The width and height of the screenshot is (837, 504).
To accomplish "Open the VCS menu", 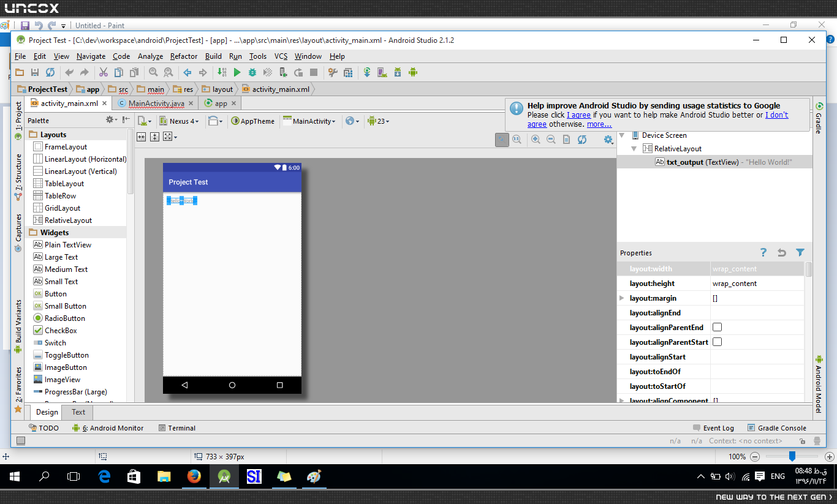I will point(281,56).
